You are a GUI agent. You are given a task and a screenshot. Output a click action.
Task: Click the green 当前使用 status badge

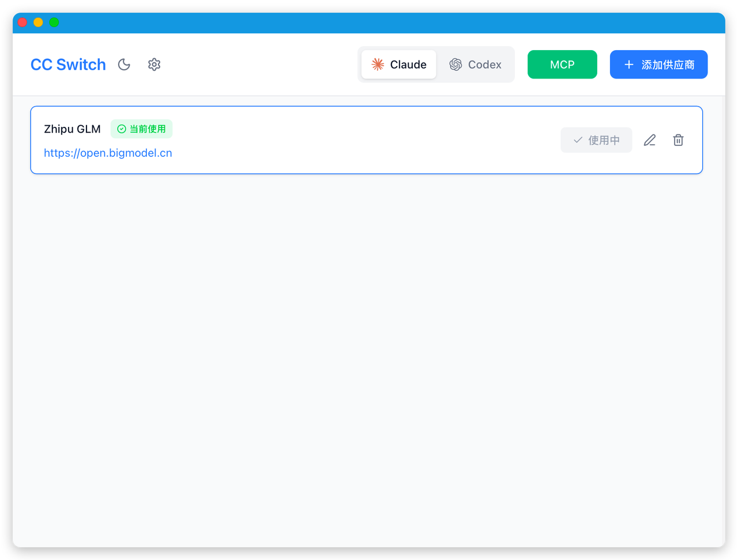click(x=142, y=129)
